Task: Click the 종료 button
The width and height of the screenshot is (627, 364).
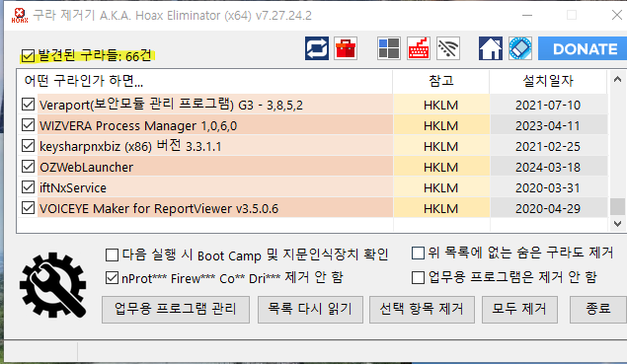Action: pyautogui.click(x=598, y=310)
